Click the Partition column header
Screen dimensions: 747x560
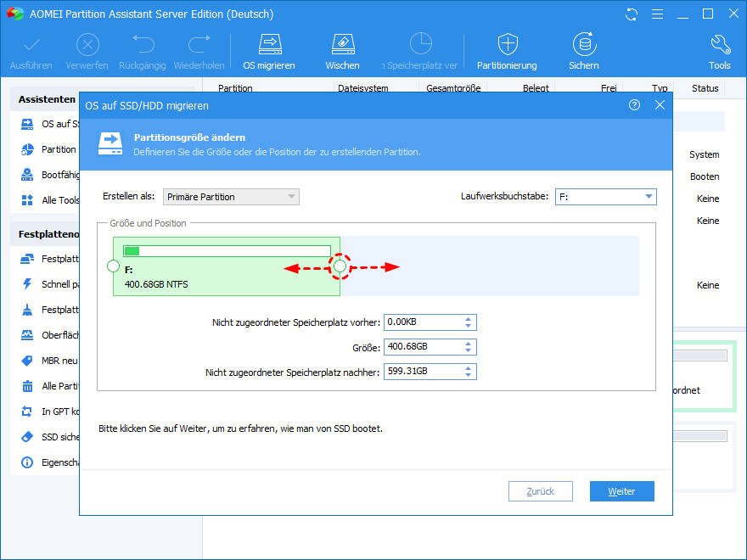[235, 87]
